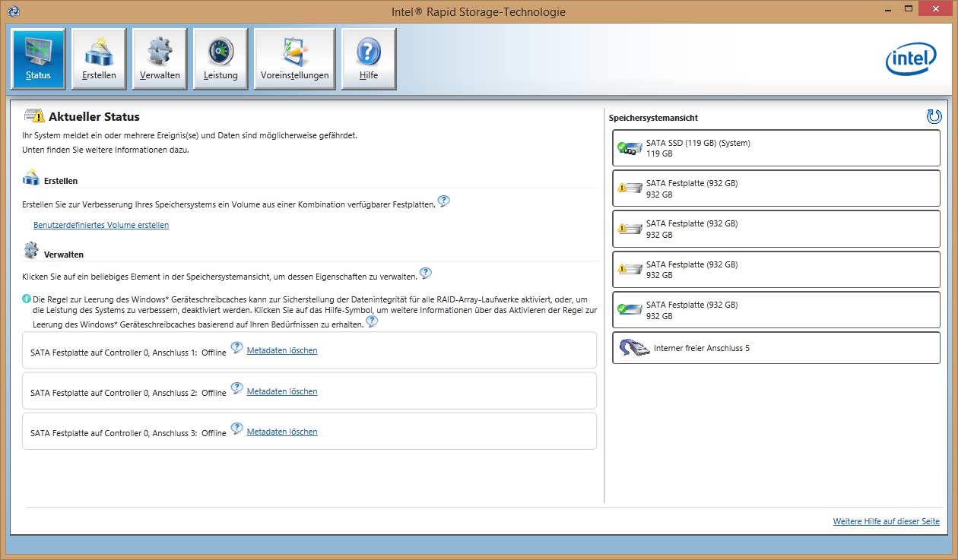Switch to the Erstellen tab

click(x=99, y=59)
